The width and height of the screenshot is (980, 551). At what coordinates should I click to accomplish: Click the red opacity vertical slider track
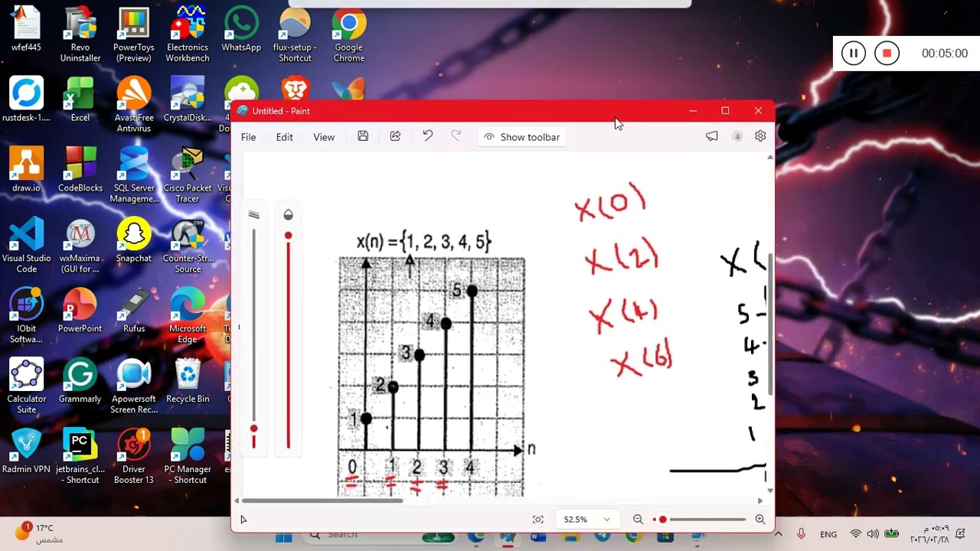[288, 341]
